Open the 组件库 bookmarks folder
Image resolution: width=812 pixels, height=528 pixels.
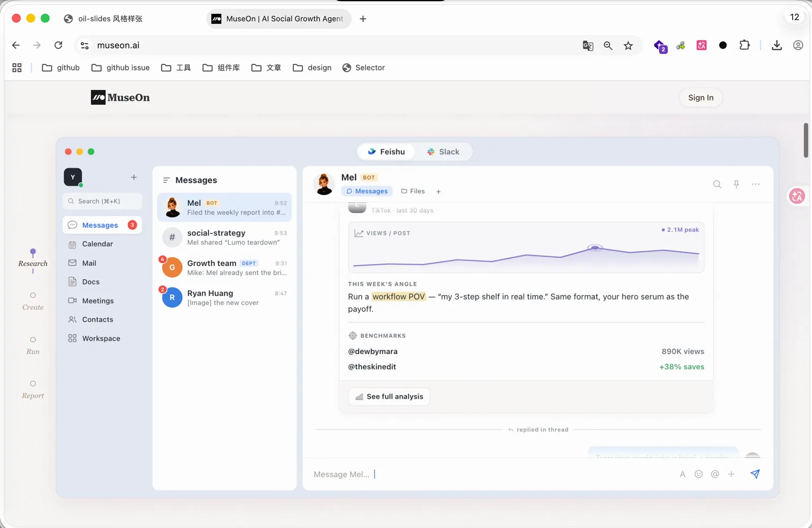221,68
